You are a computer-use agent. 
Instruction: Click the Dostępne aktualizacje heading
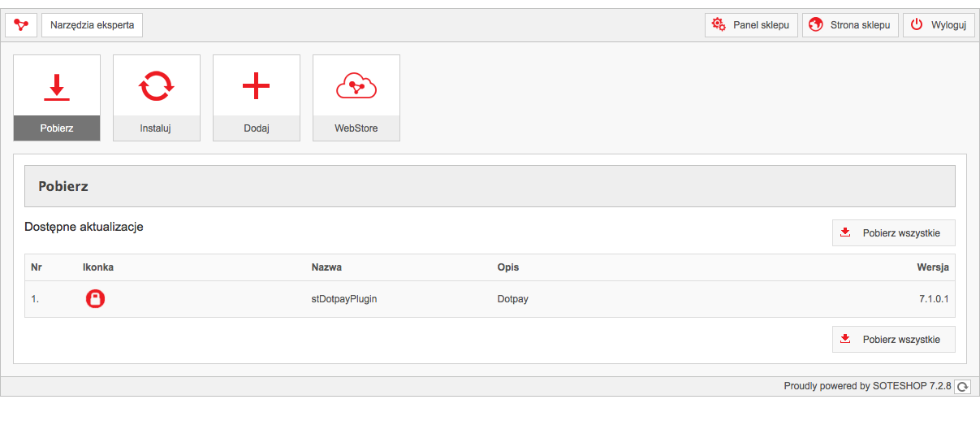click(84, 227)
